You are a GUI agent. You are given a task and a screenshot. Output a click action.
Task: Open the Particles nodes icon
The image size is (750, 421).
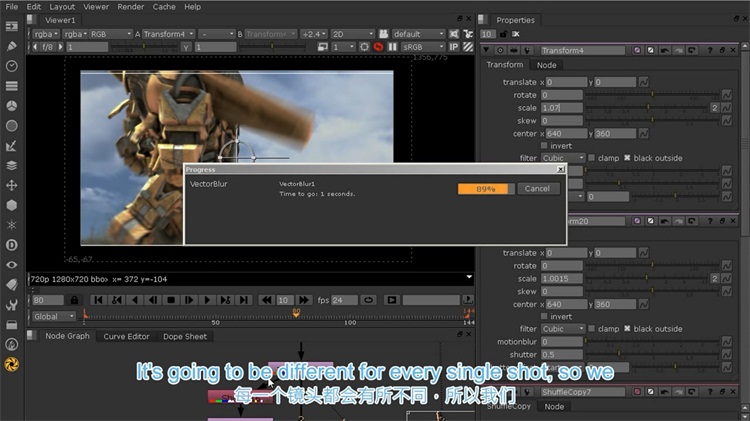pyautogui.click(x=11, y=225)
